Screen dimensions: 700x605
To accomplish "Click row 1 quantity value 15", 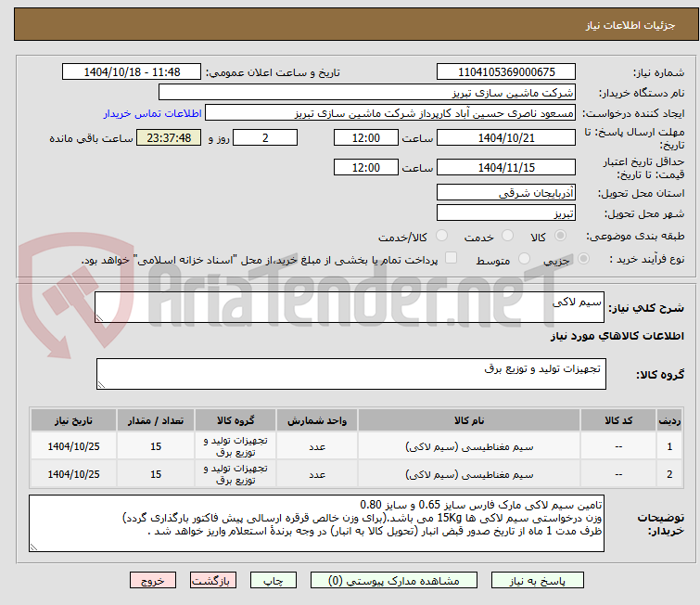I will [x=156, y=447].
